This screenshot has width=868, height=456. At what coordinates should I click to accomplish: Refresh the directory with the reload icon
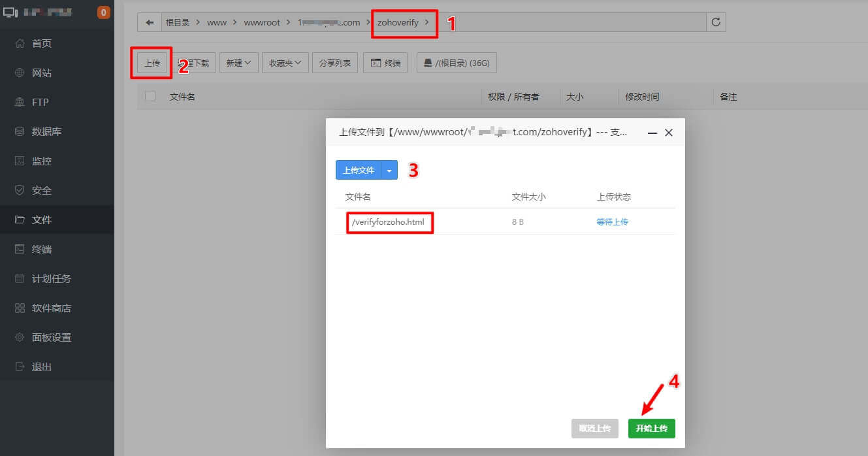tap(716, 22)
